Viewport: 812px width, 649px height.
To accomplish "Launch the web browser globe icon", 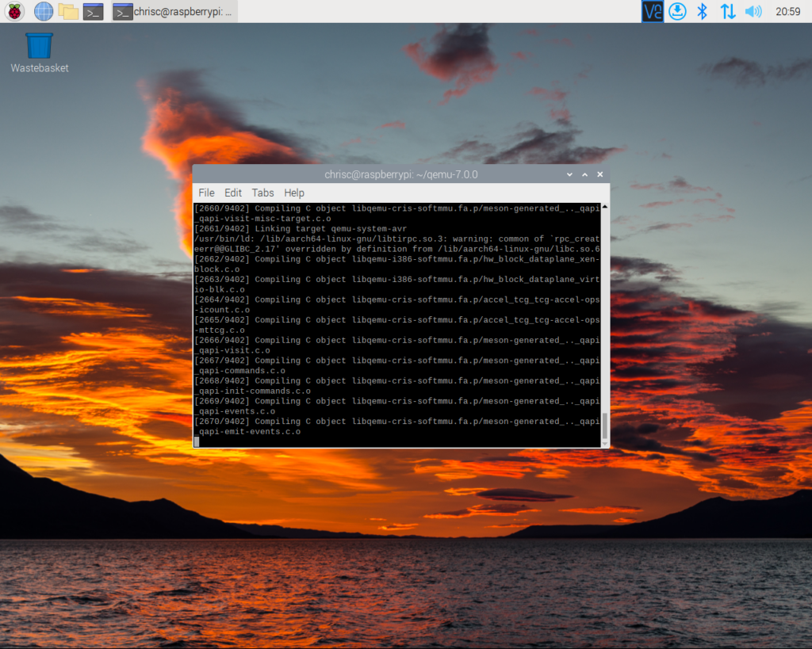I will 44,11.
